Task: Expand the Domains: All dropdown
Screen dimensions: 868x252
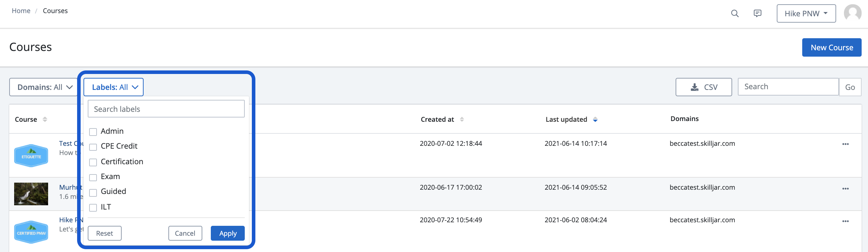Action: (44, 87)
